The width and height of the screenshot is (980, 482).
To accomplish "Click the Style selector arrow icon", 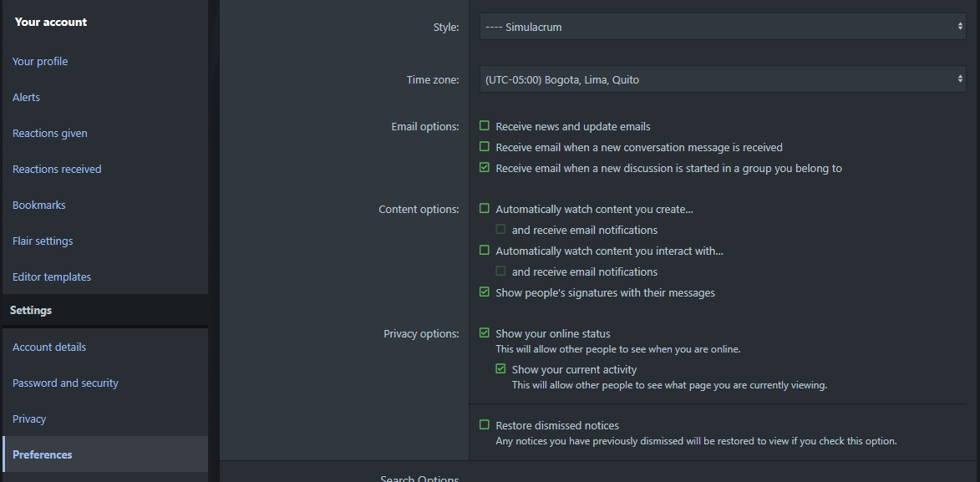I will click(960, 27).
